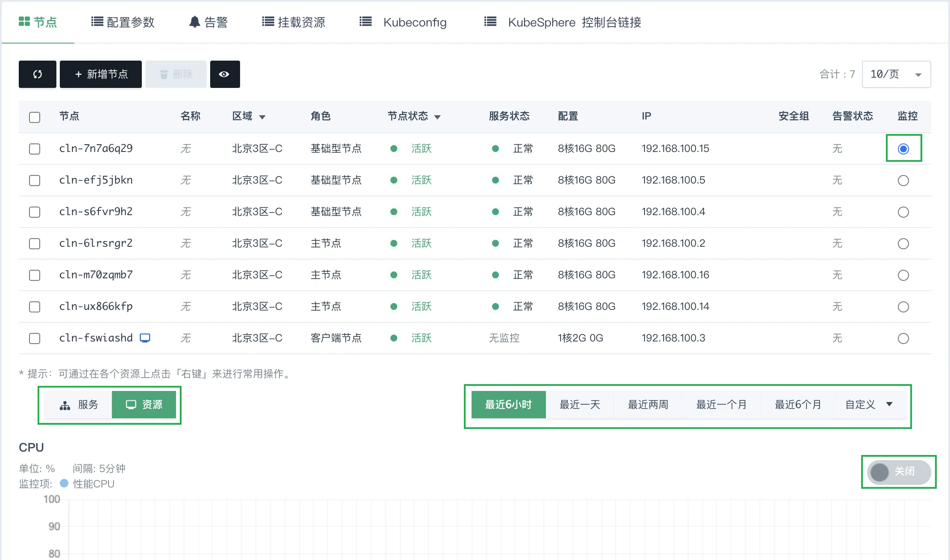
Task: Check the checkbox for node cln-ux866kfp
Action: [x=35, y=306]
